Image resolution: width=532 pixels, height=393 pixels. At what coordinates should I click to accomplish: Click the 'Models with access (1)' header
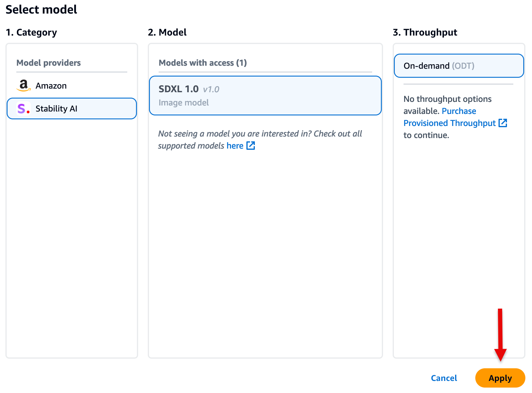[203, 63]
